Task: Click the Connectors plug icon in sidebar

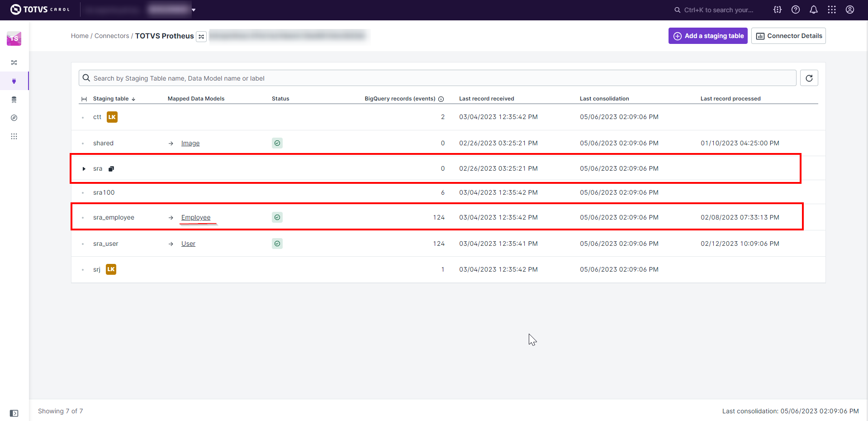Action: tap(14, 81)
